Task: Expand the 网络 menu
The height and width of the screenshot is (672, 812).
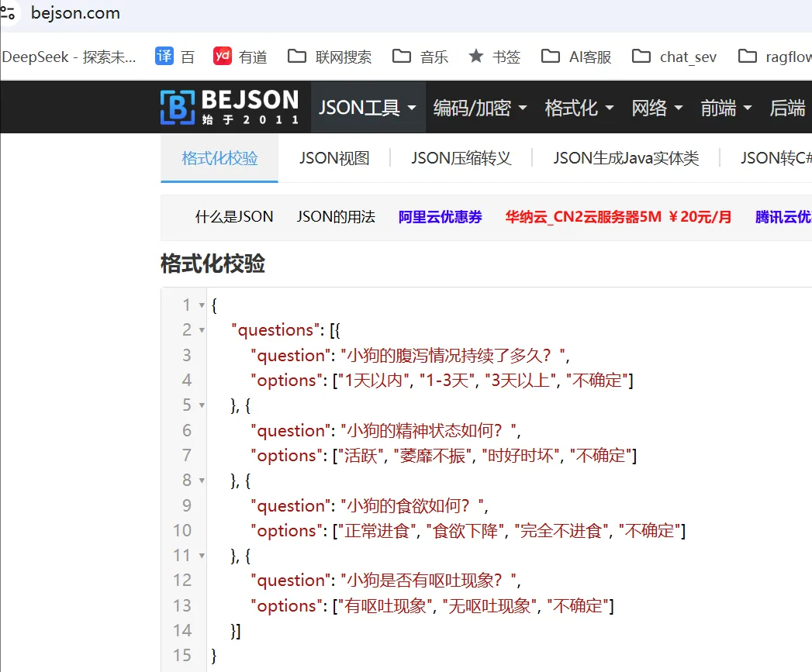Action: [657, 108]
